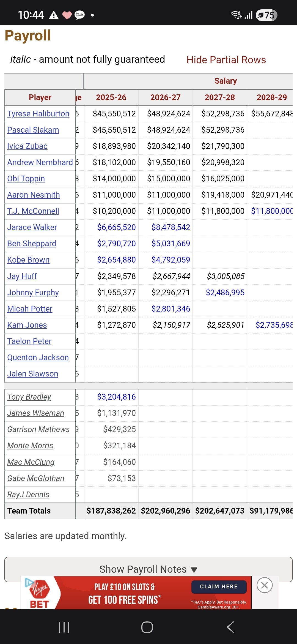Tap the Virgin Bet logo
This screenshot has width=297, height=644.
40,593
